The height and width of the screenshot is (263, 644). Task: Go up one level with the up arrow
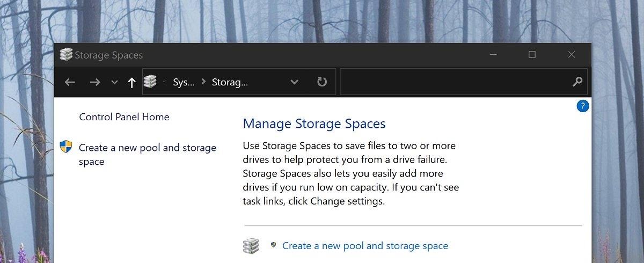point(131,82)
